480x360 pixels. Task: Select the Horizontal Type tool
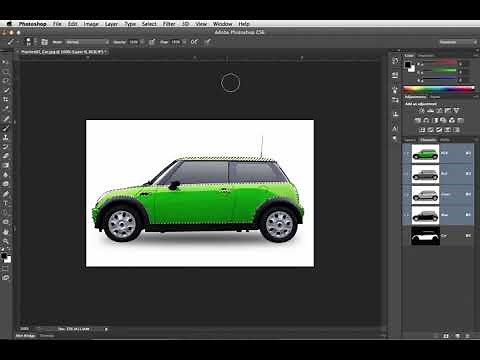[x=6, y=203]
